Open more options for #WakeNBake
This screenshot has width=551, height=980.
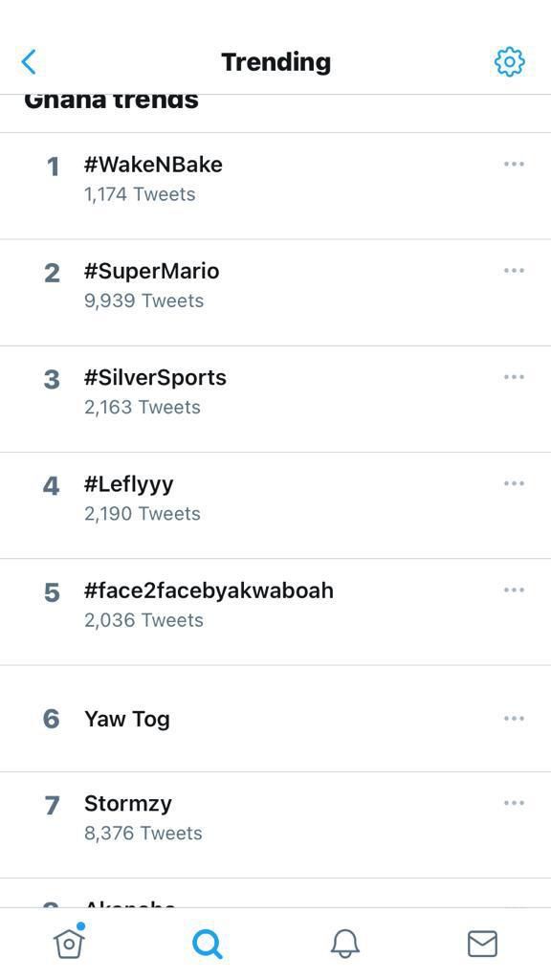coord(514,164)
